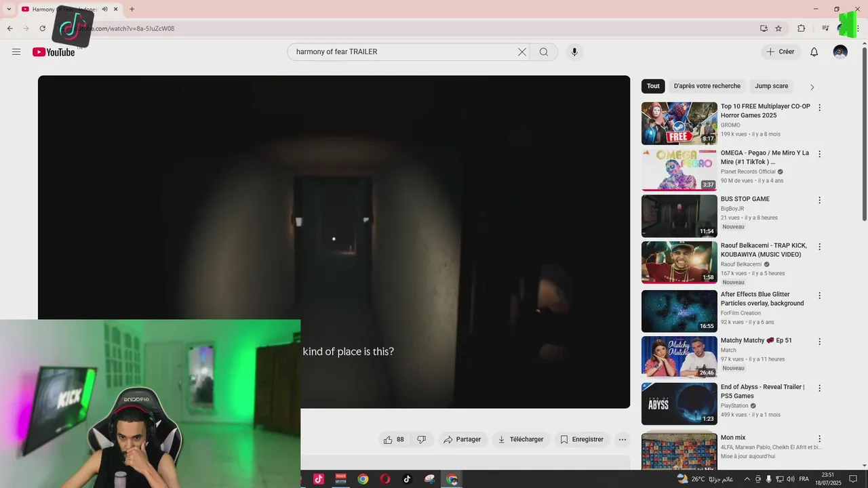Screen dimensions: 868x488
Task: Open options for End of Abyss trailer
Action: [819, 388]
